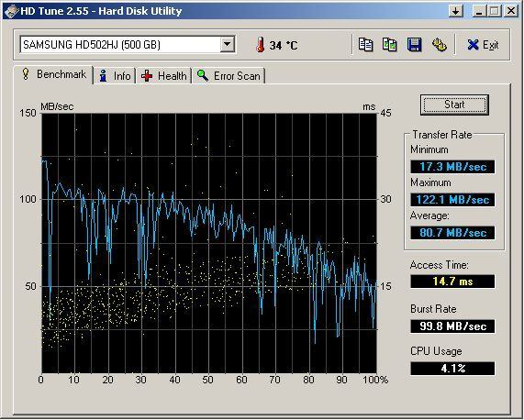
Task: Click the 14.7 ms access time readout
Action: click(x=452, y=282)
